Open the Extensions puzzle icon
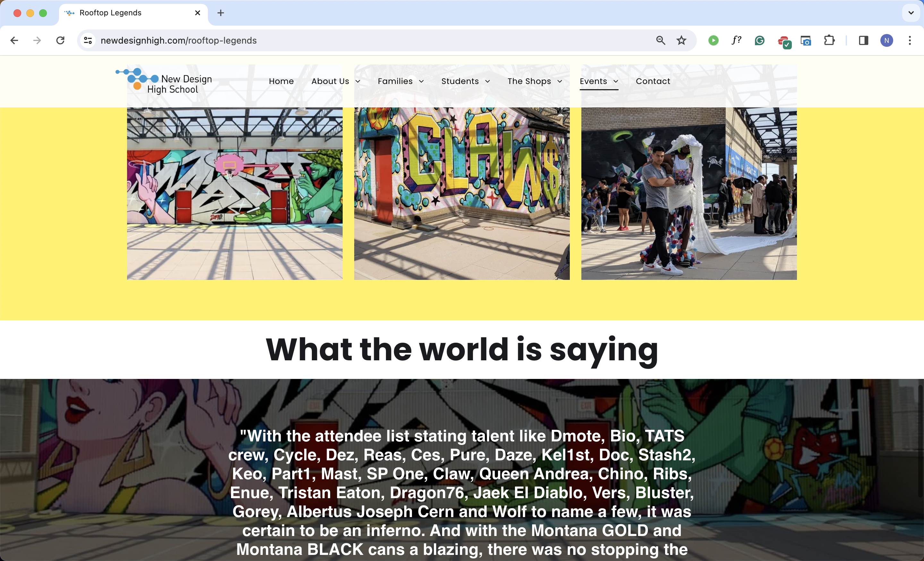 (829, 40)
